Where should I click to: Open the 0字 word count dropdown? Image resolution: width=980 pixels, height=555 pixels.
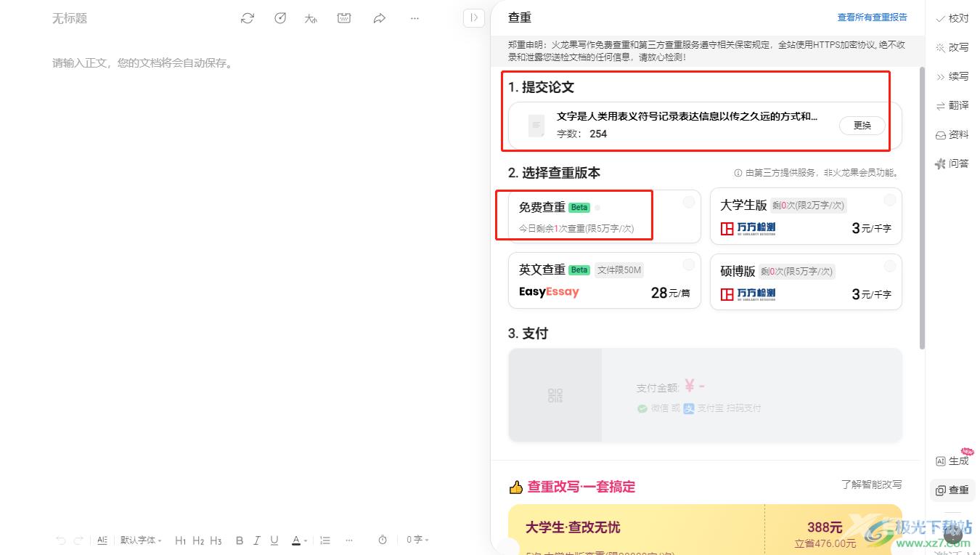417,540
